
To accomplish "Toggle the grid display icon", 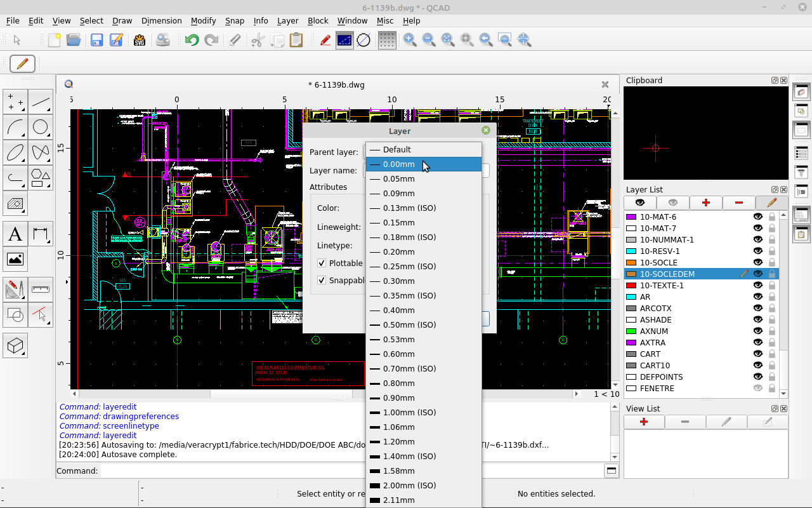I will click(x=387, y=40).
